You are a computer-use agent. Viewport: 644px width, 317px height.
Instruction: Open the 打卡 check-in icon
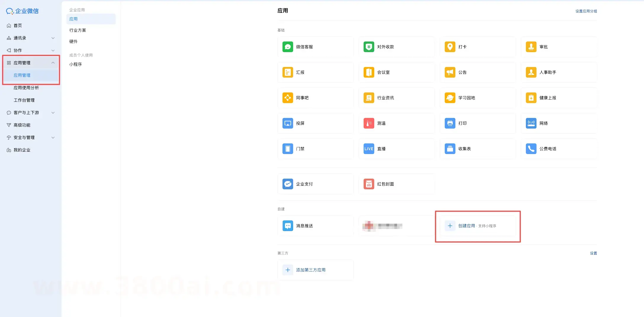click(x=450, y=47)
